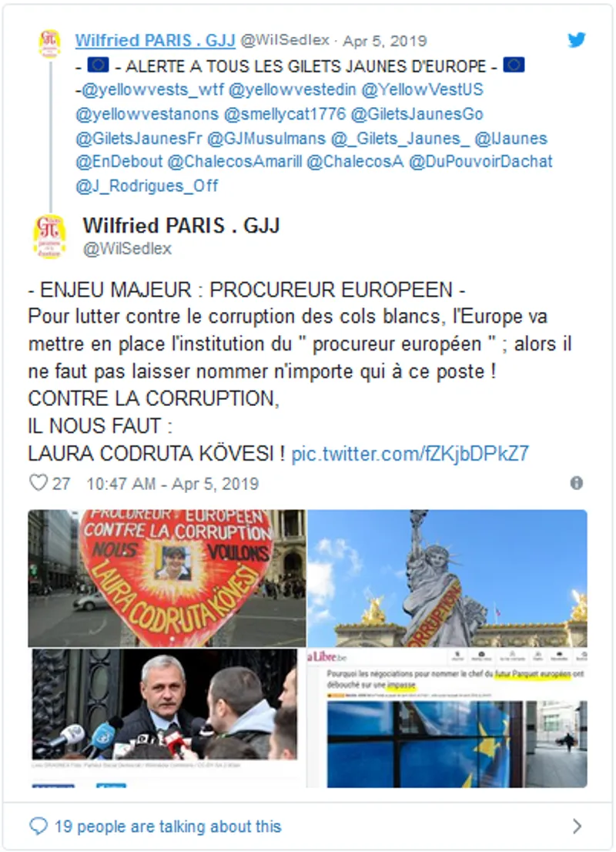Open the pic.twitter.com/fZKjbDPkZ7 link

point(410,453)
